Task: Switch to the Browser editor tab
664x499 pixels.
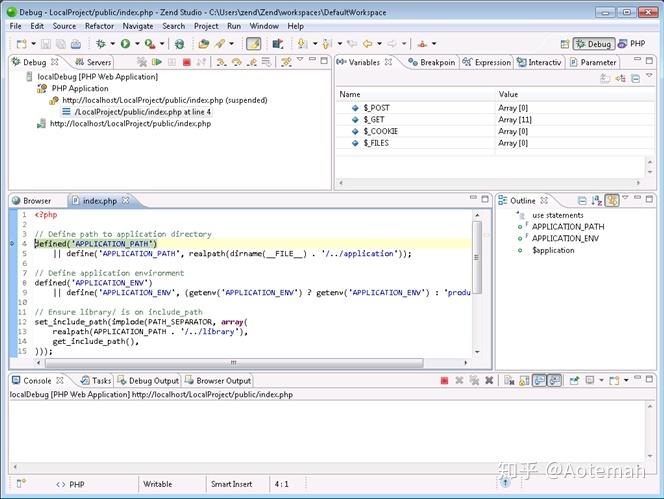Action: (x=32, y=201)
